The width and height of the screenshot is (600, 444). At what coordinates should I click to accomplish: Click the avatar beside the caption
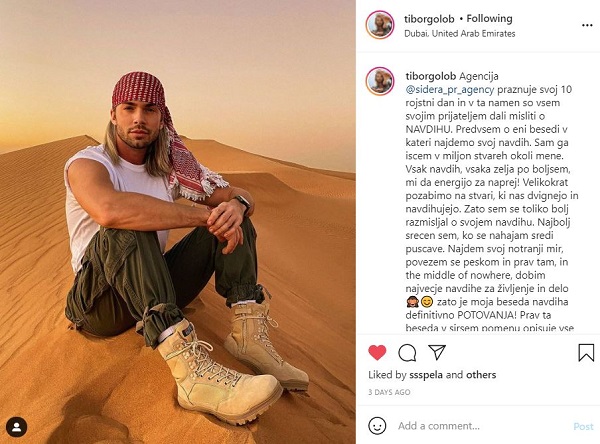380,81
